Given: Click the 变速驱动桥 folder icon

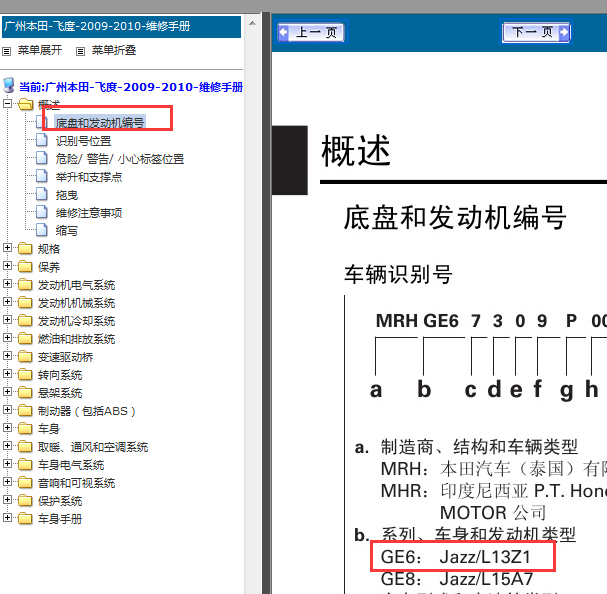Looking at the screenshot, I should click(26, 356).
